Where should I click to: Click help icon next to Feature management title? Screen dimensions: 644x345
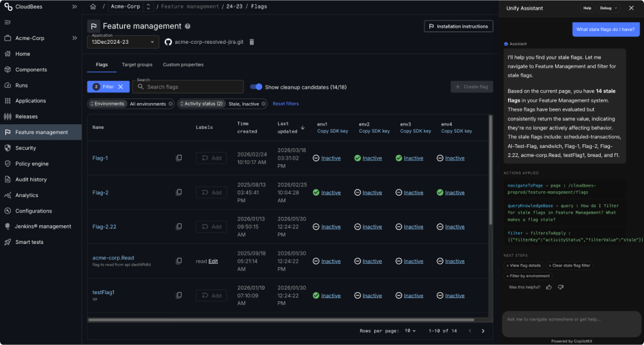coord(187,26)
